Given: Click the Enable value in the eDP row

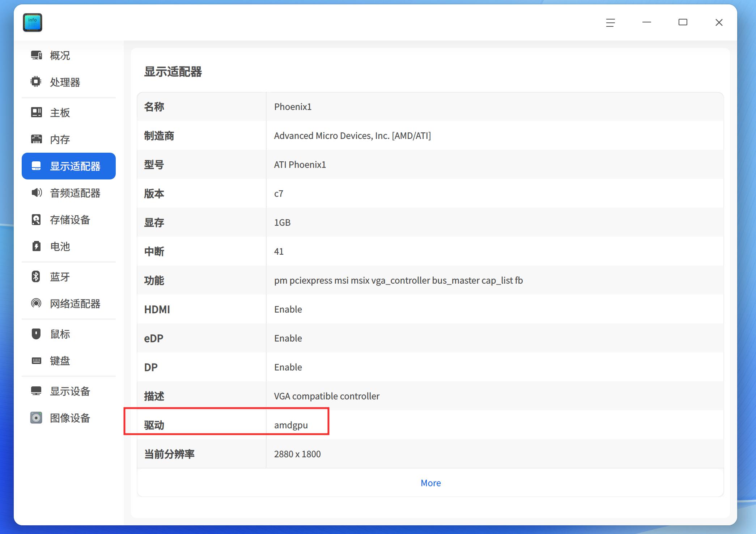Looking at the screenshot, I should [x=288, y=338].
